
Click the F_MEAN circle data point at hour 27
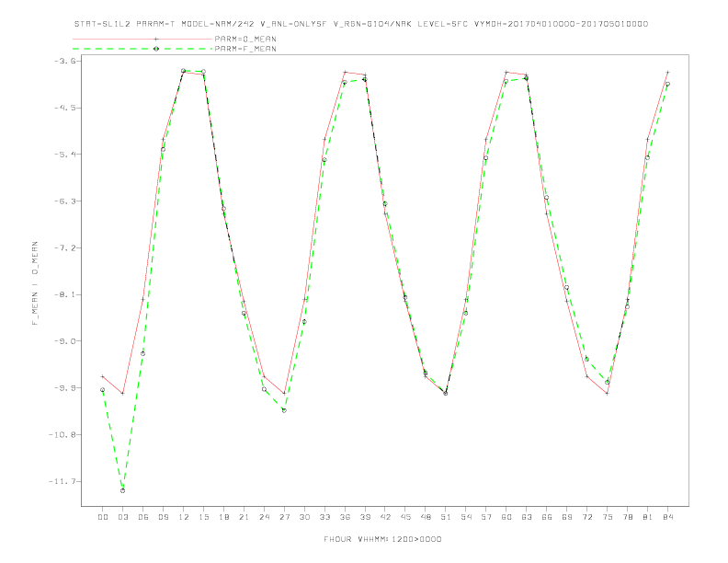pyautogui.click(x=284, y=410)
